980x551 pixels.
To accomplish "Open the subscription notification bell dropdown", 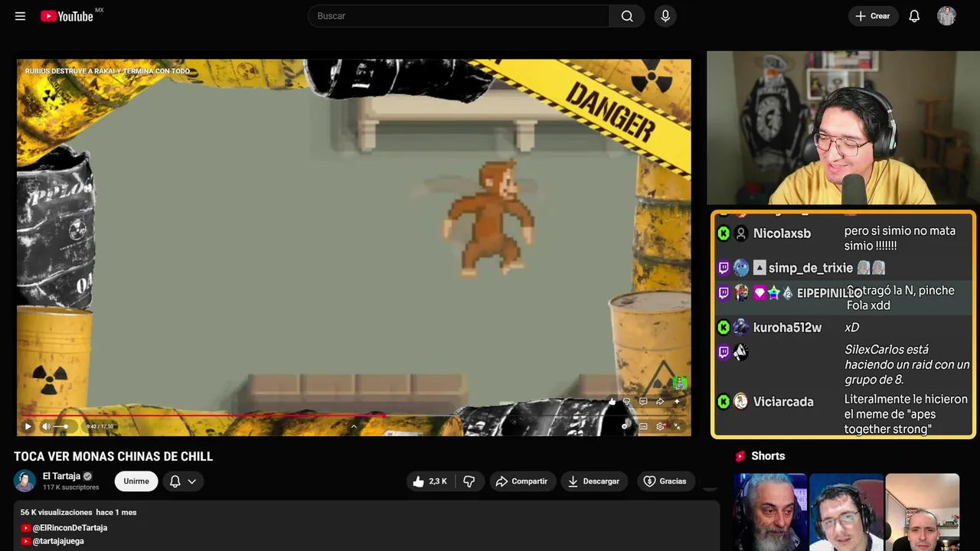I will click(183, 481).
